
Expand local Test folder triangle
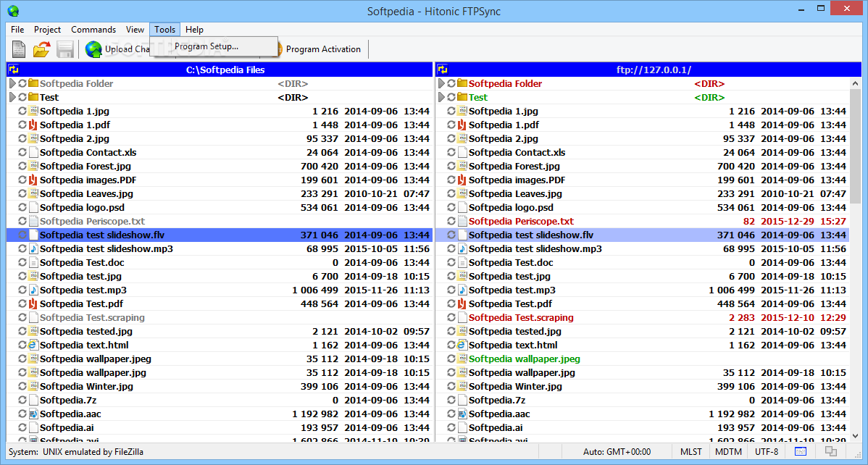pos(12,98)
